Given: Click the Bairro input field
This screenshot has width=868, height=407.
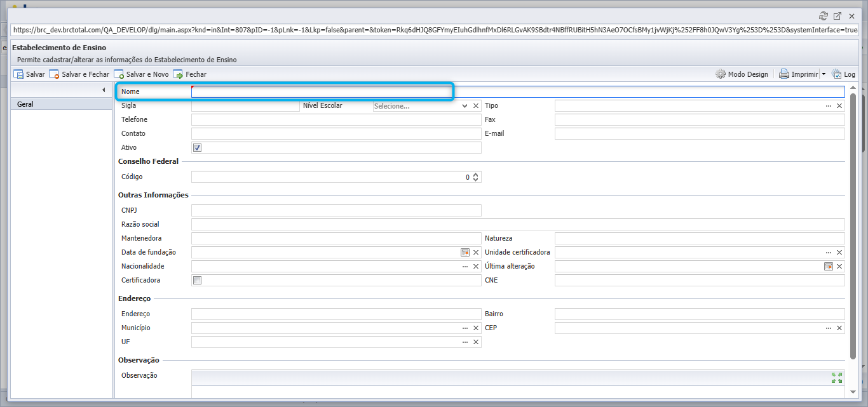Looking at the screenshot, I should tap(700, 314).
